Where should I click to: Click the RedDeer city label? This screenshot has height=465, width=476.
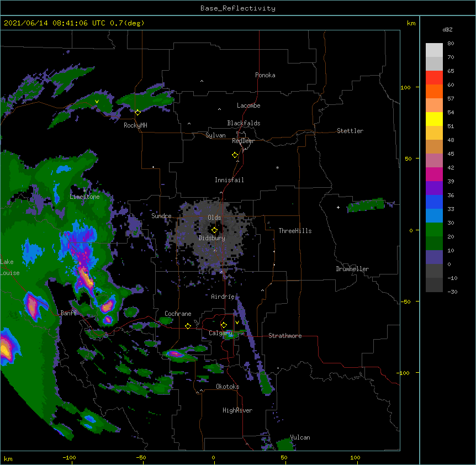coord(243,141)
